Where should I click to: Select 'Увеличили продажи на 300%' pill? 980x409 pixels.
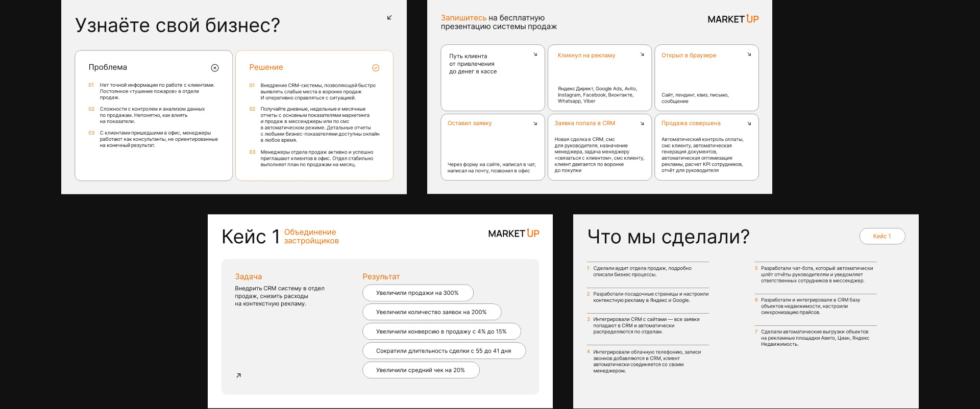[x=418, y=293]
